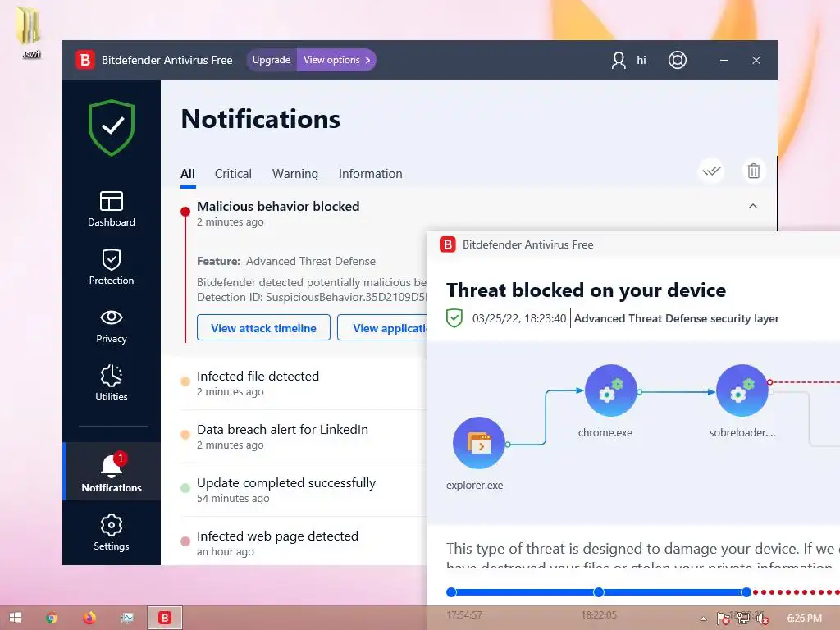
Task: Open the Bitdefender taskbar button
Action: (x=165, y=618)
